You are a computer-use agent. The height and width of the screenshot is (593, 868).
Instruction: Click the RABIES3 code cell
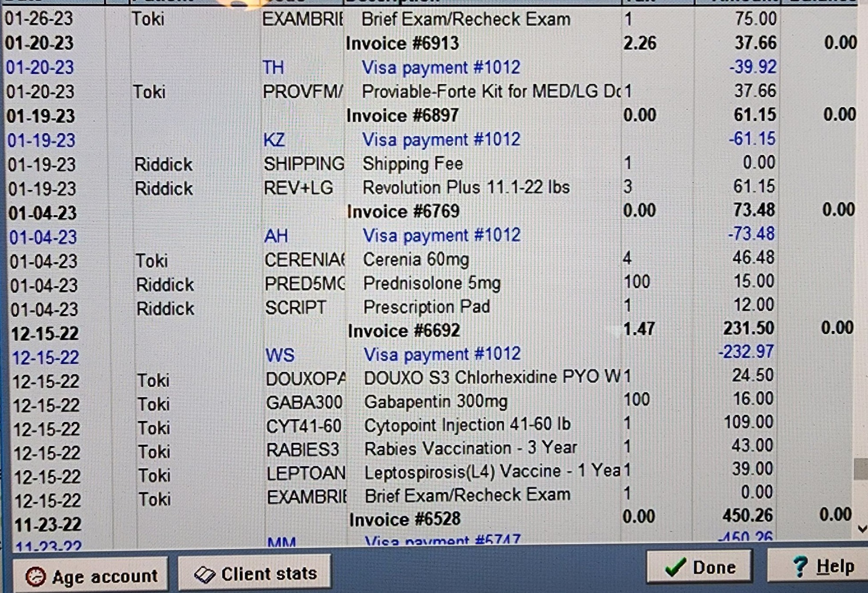pos(302,450)
